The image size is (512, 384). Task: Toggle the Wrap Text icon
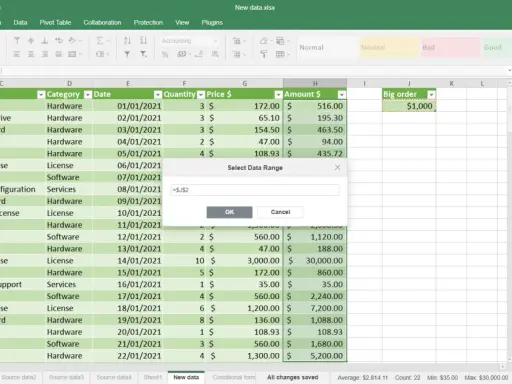[x=59, y=41]
